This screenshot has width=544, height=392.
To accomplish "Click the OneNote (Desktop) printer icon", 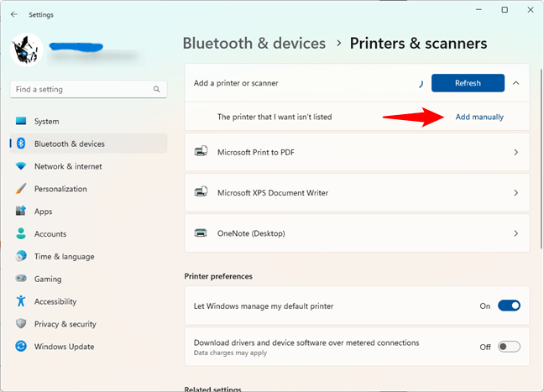I will (201, 233).
